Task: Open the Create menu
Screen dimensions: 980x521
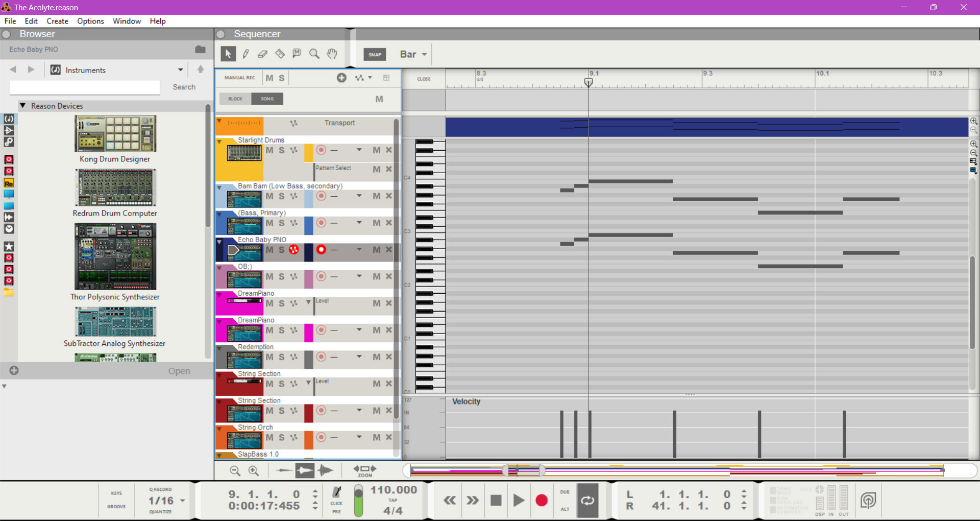Action: [x=57, y=21]
